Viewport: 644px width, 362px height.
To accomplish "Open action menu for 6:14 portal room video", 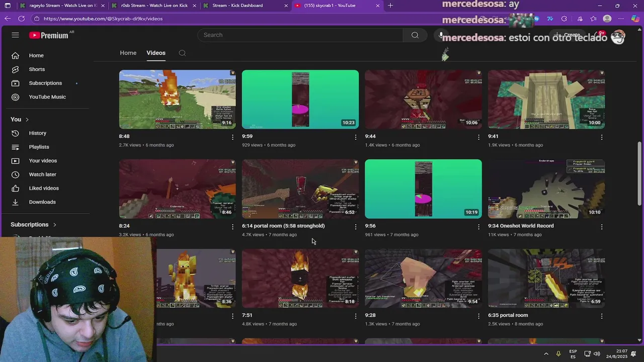I will tap(355, 227).
